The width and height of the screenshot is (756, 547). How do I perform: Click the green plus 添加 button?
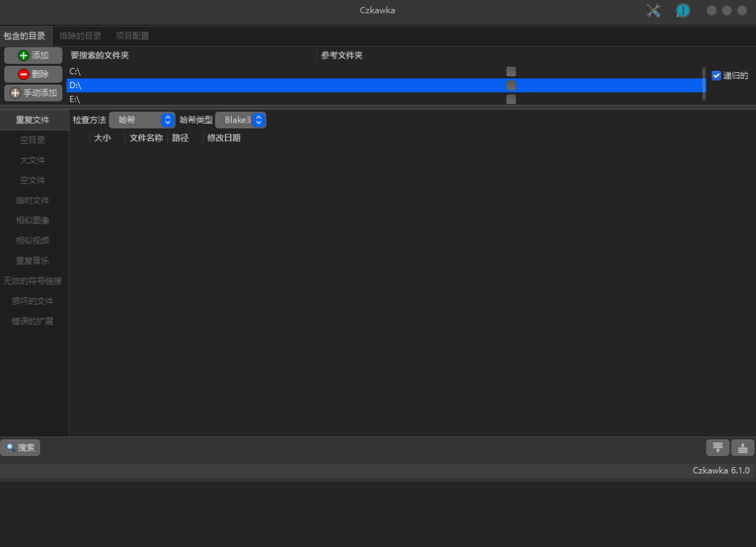[34, 55]
